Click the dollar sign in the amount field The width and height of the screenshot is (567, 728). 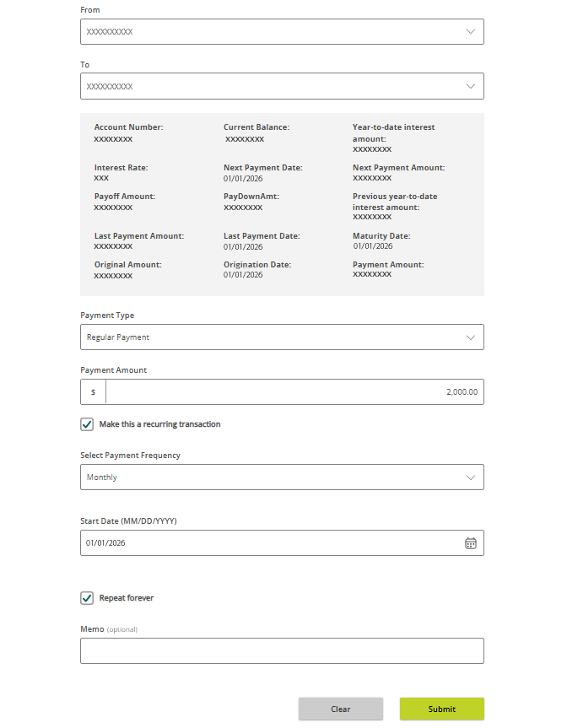93,391
